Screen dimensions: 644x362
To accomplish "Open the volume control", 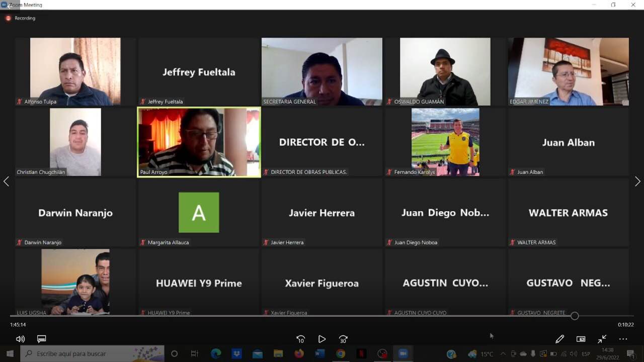I will (x=20, y=339).
